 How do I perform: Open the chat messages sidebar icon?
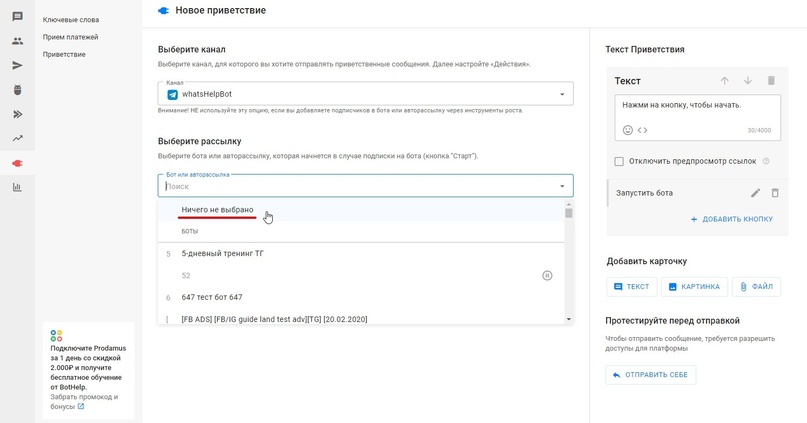click(17, 17)
